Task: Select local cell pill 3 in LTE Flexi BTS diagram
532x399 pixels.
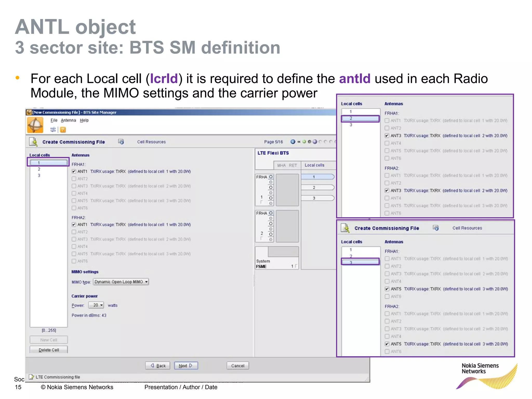Action: [317, 198]
